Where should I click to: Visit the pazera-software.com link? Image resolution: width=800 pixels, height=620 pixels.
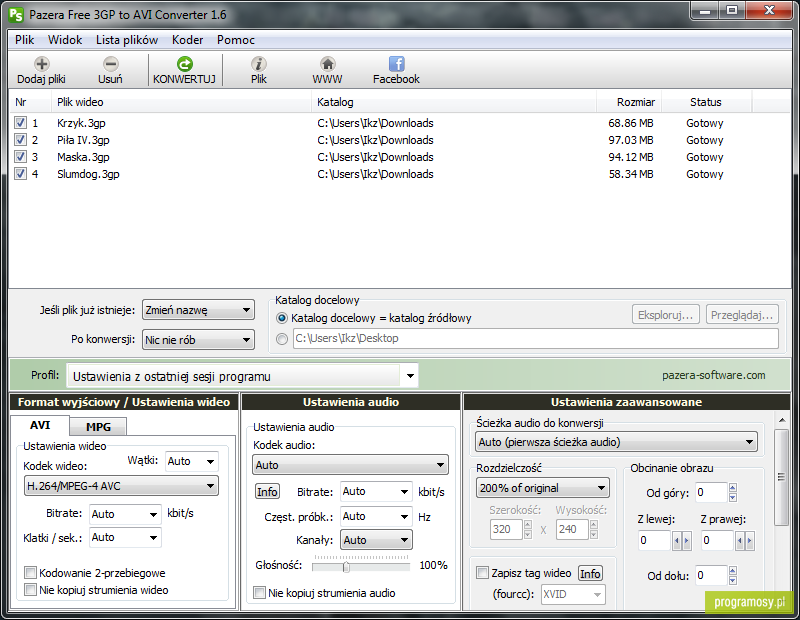click(713, 375)
